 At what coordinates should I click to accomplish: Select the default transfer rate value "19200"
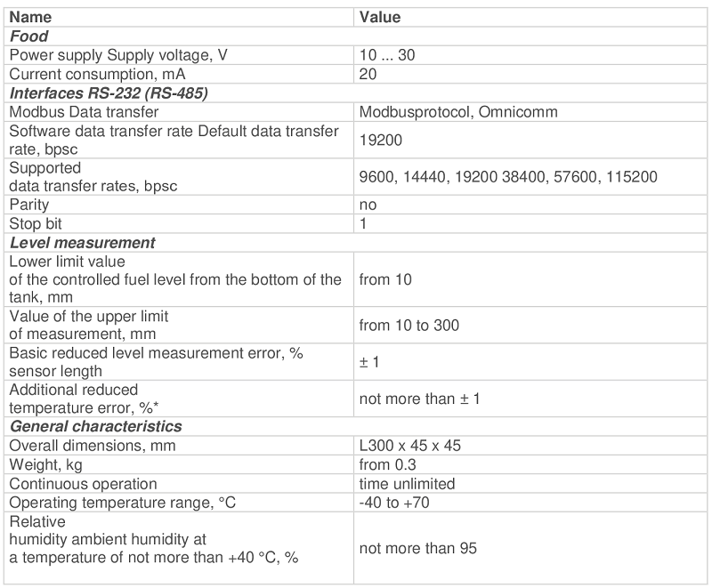377,140
